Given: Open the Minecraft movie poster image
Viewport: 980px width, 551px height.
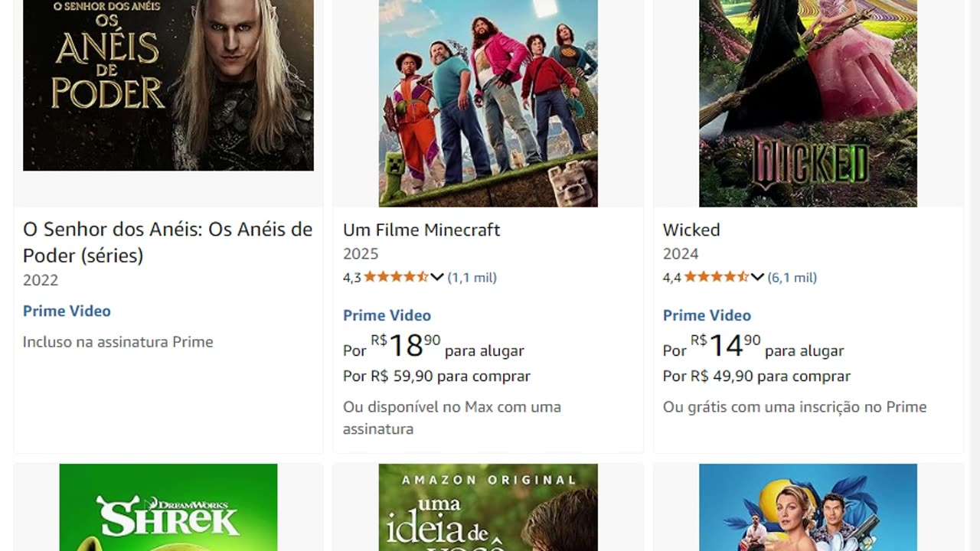Looking at the screenshot, I should [488, 103].
